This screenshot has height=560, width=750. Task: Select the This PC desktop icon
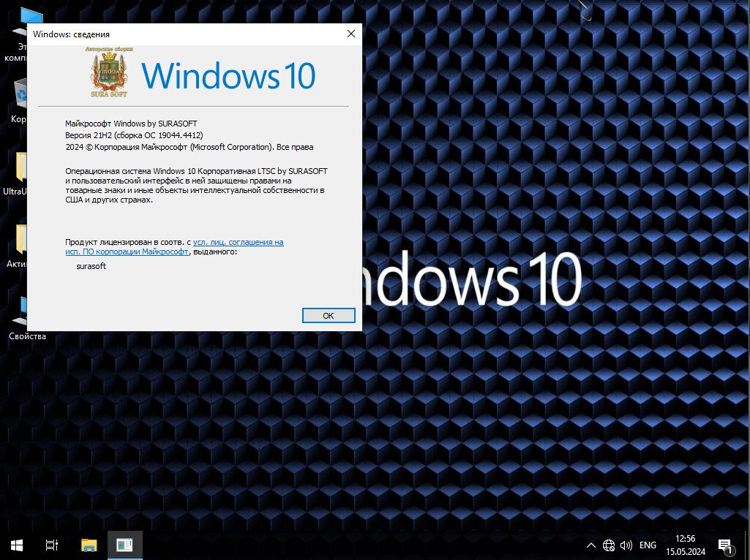tap(22, 29)
